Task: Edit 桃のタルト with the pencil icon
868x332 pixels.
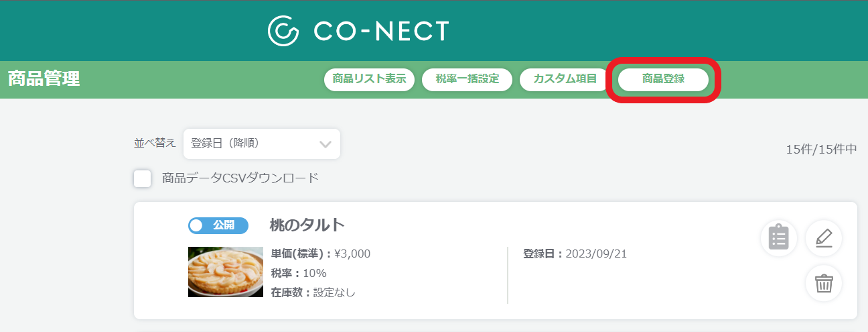Action: pos(824,238)
